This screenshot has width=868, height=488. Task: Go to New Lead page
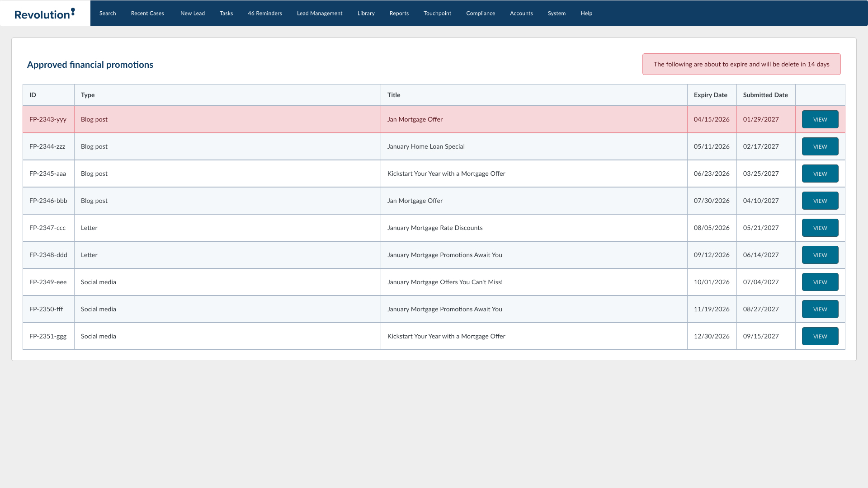(x=193, y=13)
